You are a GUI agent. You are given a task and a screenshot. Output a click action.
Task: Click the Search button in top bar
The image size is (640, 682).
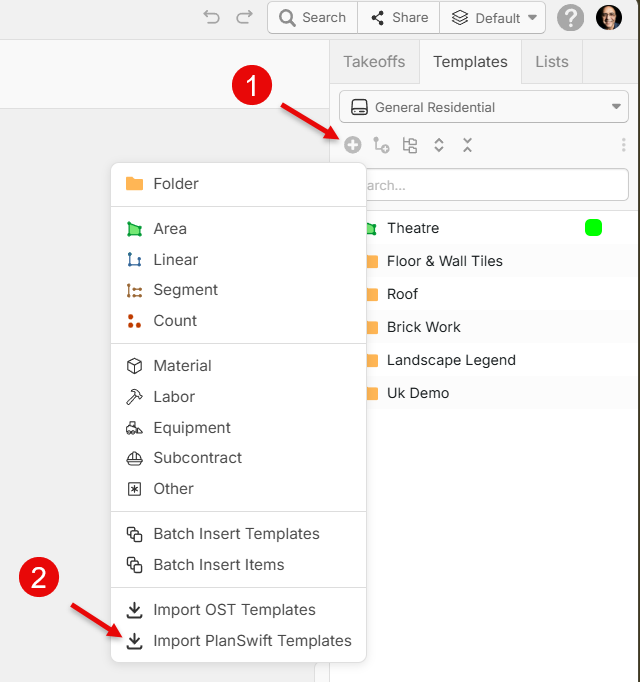point(313,18)
